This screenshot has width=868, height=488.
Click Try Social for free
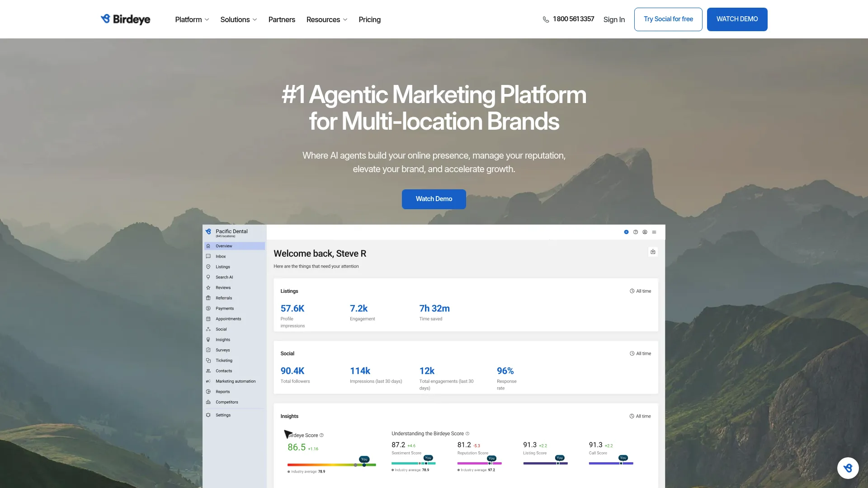pyautogui.click(x=668, y=19)
